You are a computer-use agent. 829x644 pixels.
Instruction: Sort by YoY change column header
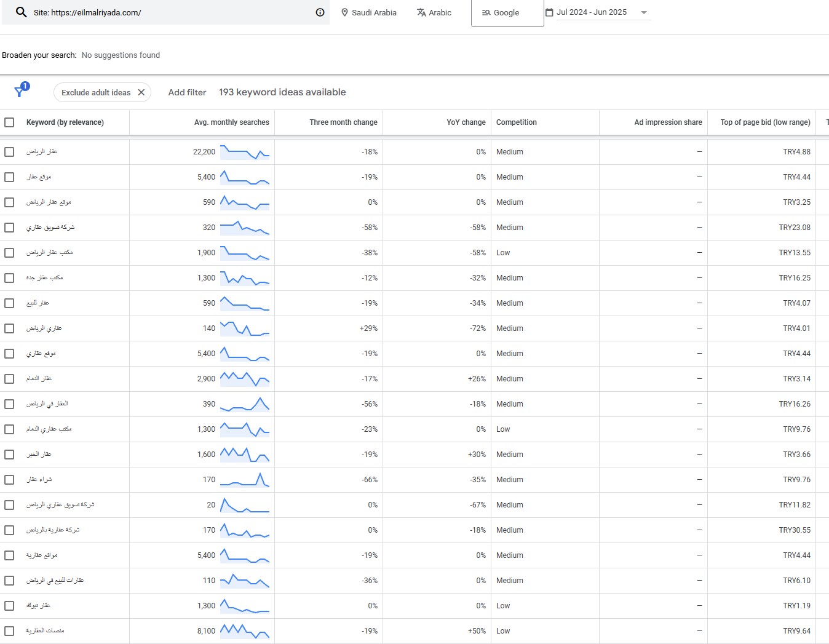click(466, 122)
